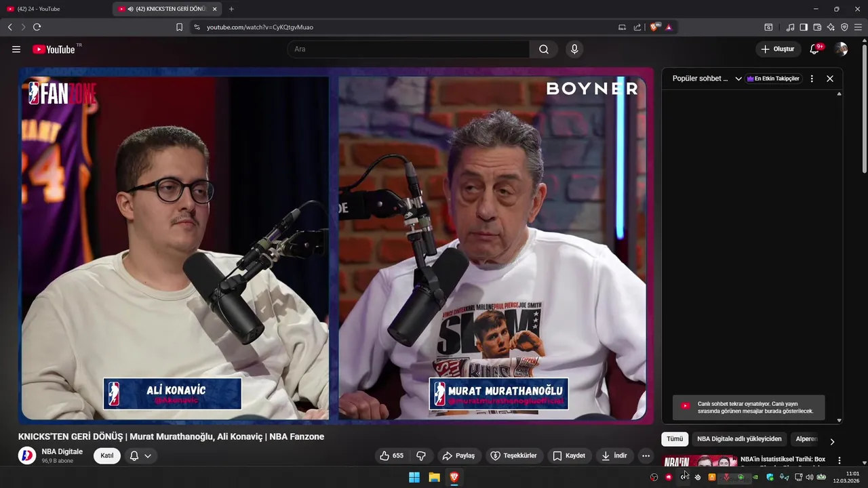Image resolution: width=868 pixels, height=488 pixels.
Task: Click the Oluştur create button
Action: pos(778,49)
